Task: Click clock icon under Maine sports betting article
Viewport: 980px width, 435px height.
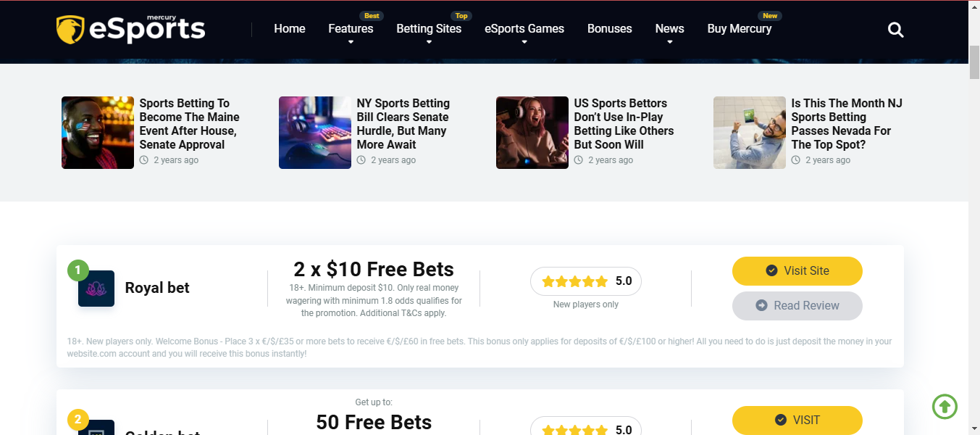Action: click(x=144, y=160)
